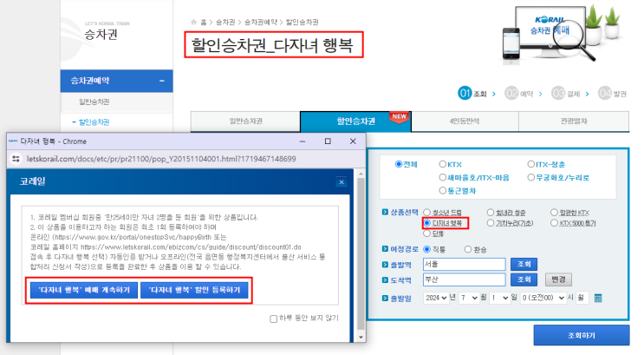Image resolution: width=644 pixels, height=355 pixels.
Task: Click the popup vertical scrollbar thumb
Action: click(x=361, y=253)
